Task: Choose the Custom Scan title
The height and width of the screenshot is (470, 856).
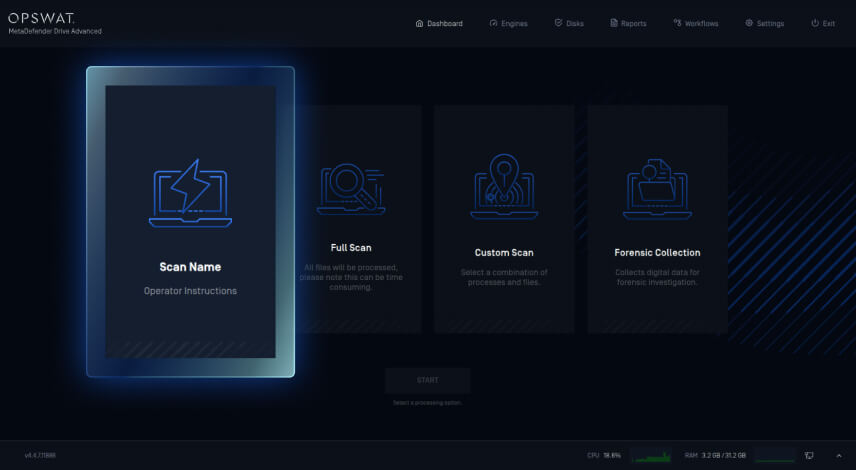Action: 504,253
